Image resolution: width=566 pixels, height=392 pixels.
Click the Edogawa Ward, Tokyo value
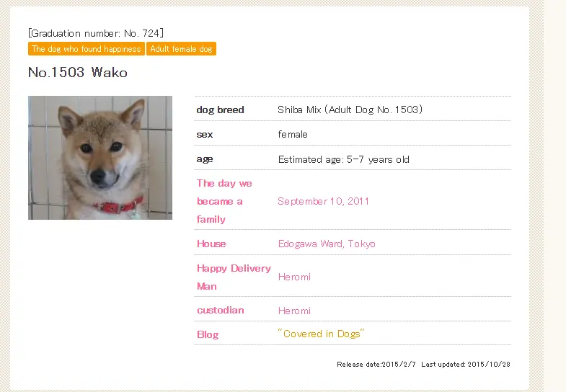click(x=327, y=244)
